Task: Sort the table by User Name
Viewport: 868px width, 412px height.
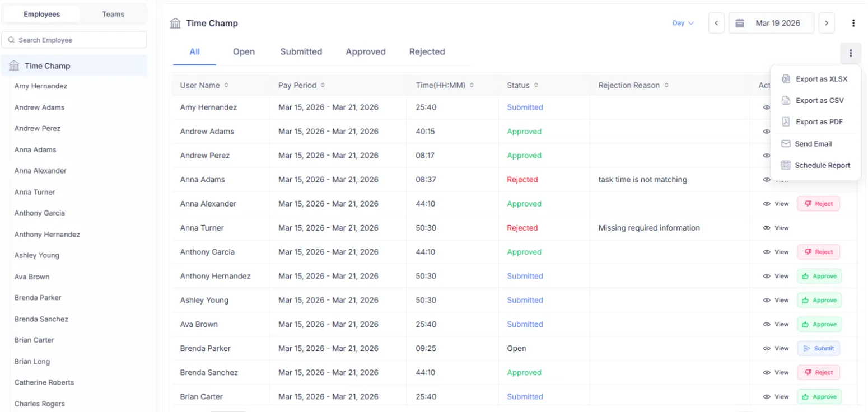Action: pos(226,85)
